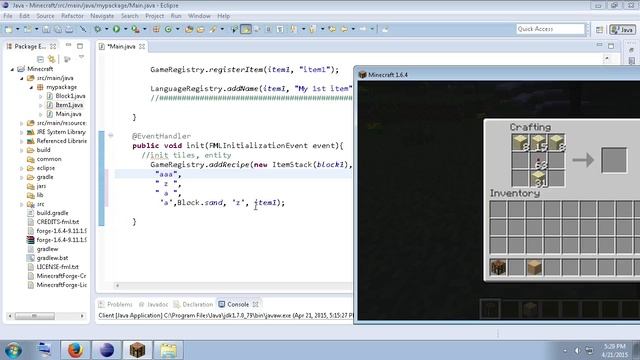Click the New file toolbar icon

pos(9,29)
